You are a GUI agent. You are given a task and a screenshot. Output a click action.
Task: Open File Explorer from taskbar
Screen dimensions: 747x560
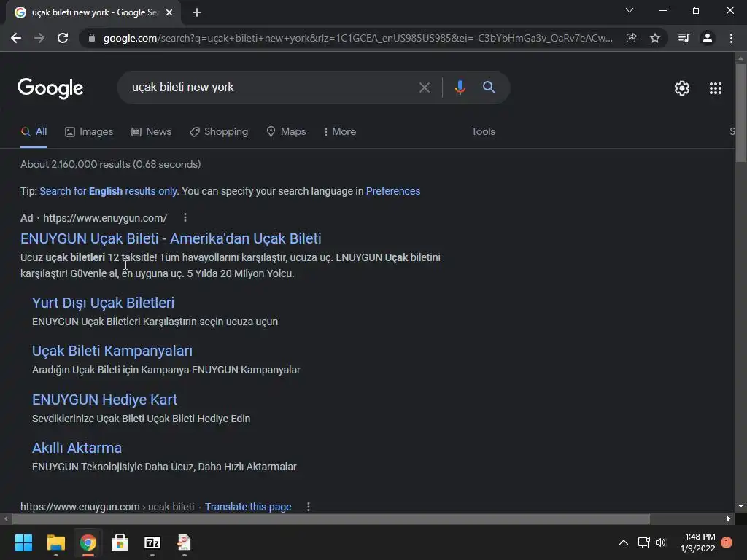(x=55, y=542)
